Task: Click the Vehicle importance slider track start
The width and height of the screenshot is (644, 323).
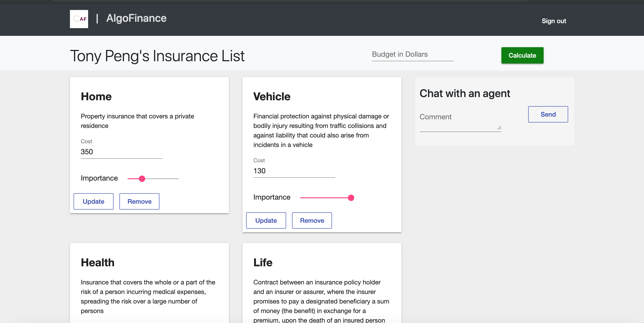Action: (x=301, y=198)
